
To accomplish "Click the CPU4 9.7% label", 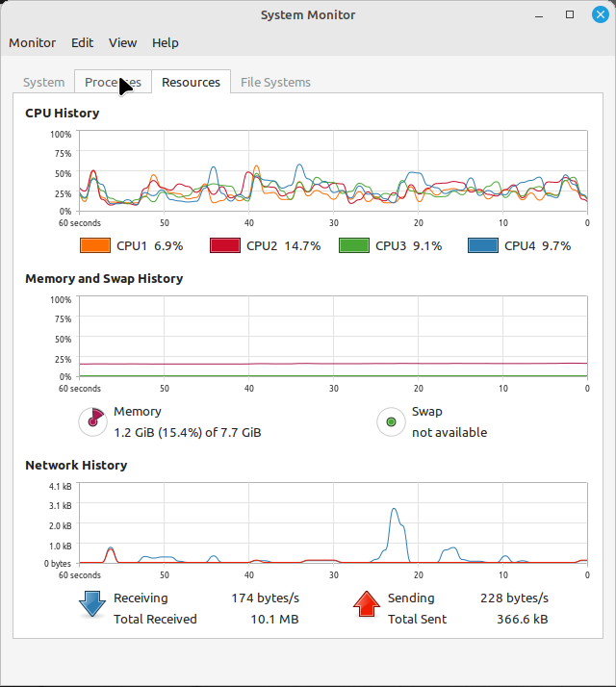I will coord(537,245).
